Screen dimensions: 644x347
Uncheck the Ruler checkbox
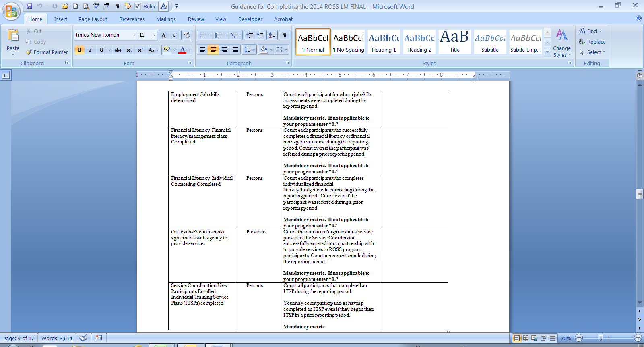[138, 6]
